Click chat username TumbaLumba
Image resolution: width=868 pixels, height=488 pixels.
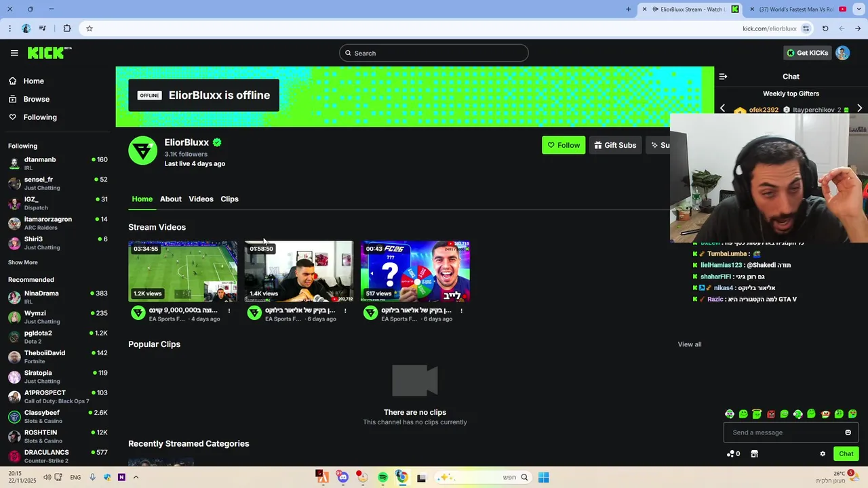pos(727,253)
